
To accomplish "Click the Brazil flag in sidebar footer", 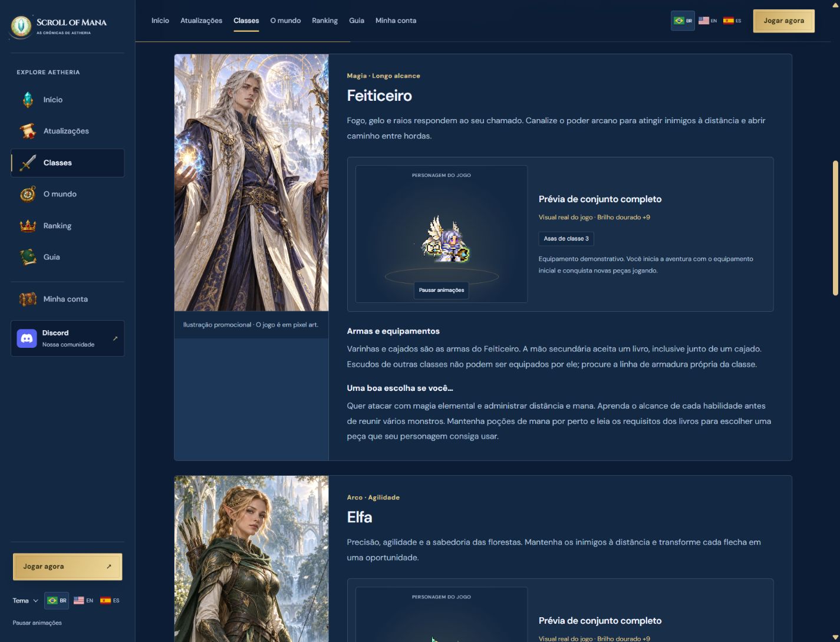I will (x=52, y=601).
